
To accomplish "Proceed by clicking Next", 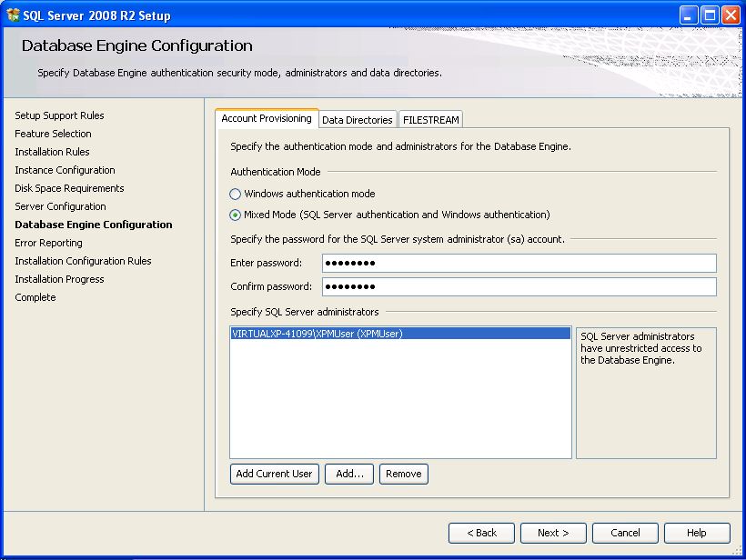I will point(553,533).
